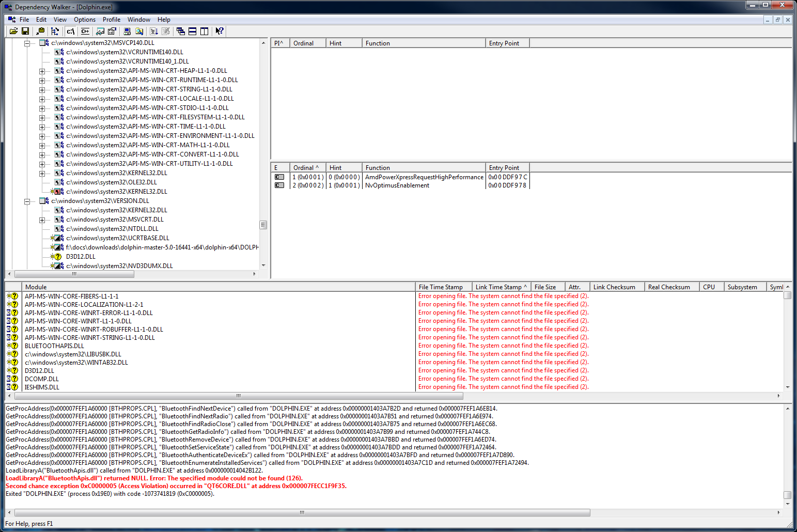Toggle the Full Paths c:\ button
Screen dimensions: 797x532
pos(71,31)
